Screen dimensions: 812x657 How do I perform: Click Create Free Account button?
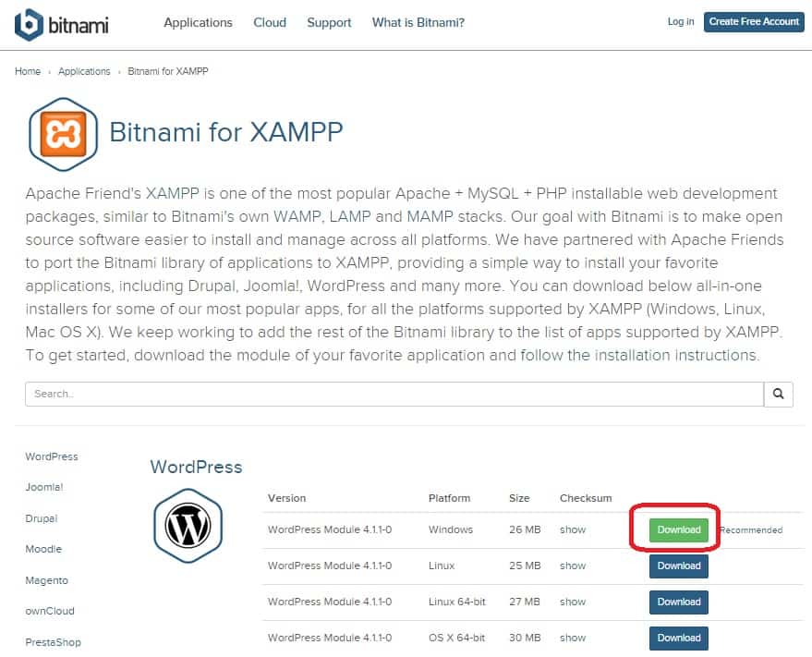pyautogui.click(x=754, y=22)
